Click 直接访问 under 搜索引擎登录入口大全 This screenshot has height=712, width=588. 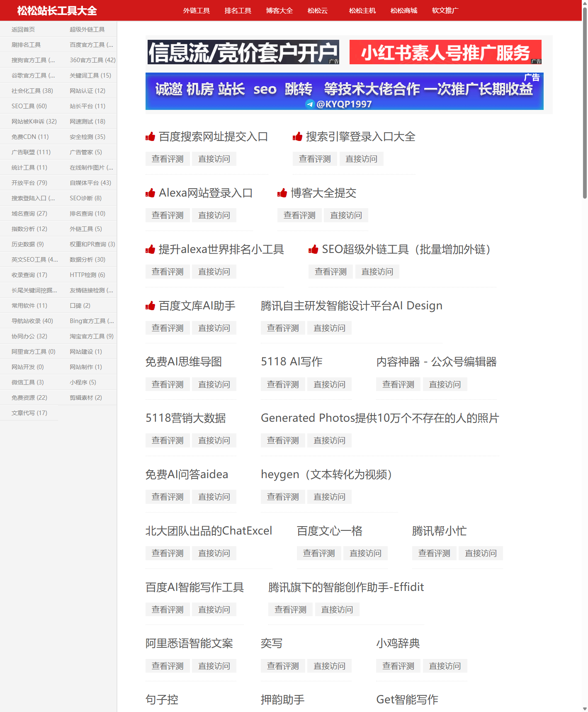pyautogui.click(x=361, y=159)
